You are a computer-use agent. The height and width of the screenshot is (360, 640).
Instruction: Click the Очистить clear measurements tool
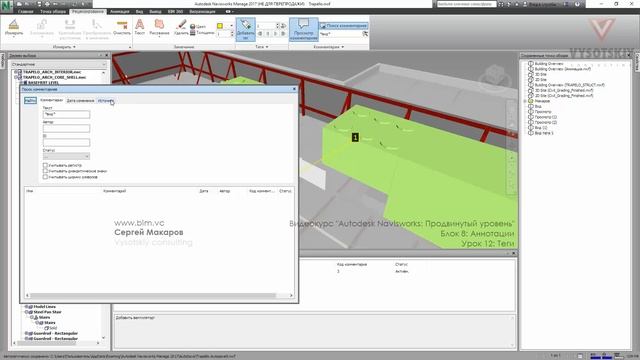122,27
